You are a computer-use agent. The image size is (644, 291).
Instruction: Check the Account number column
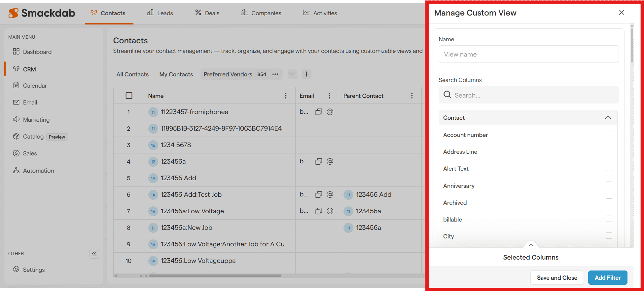coord(609,134)
